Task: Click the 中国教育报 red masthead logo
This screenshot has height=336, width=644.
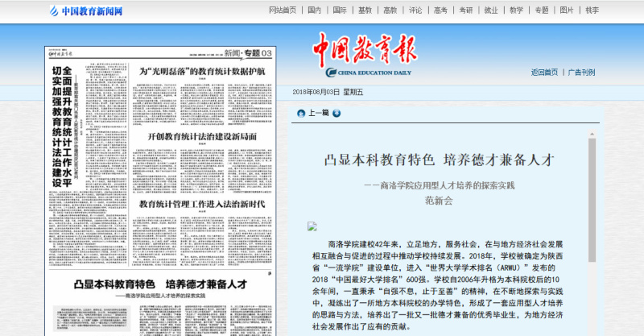Action: 365,49
